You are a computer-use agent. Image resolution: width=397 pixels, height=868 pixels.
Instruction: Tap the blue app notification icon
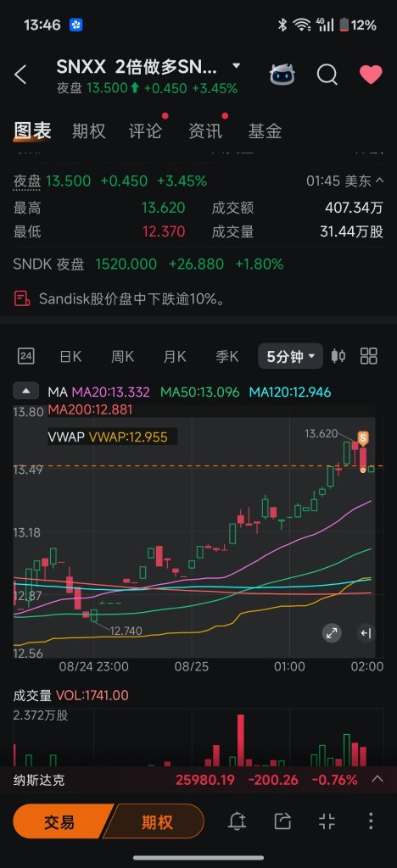75,25
